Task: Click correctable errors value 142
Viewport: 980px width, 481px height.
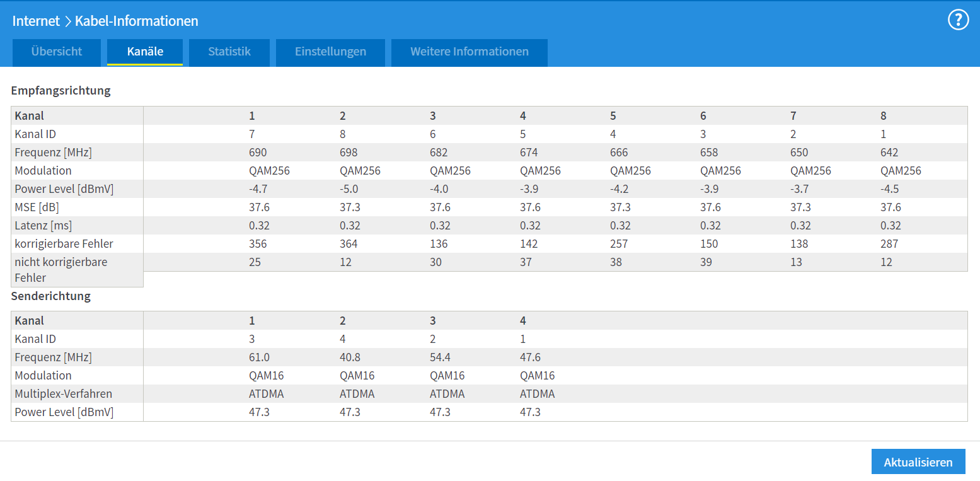Action: pos(529,244)
